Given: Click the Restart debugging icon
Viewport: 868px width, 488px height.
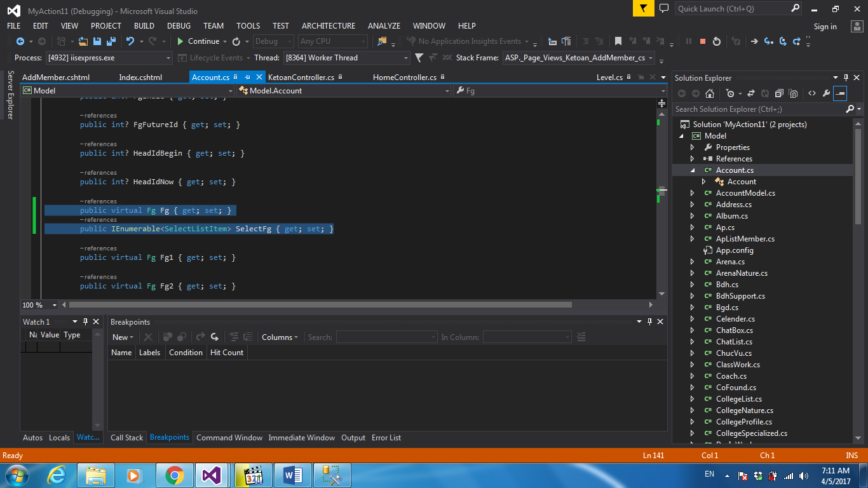Looking at the screenshot, I should tap(717, 41).
